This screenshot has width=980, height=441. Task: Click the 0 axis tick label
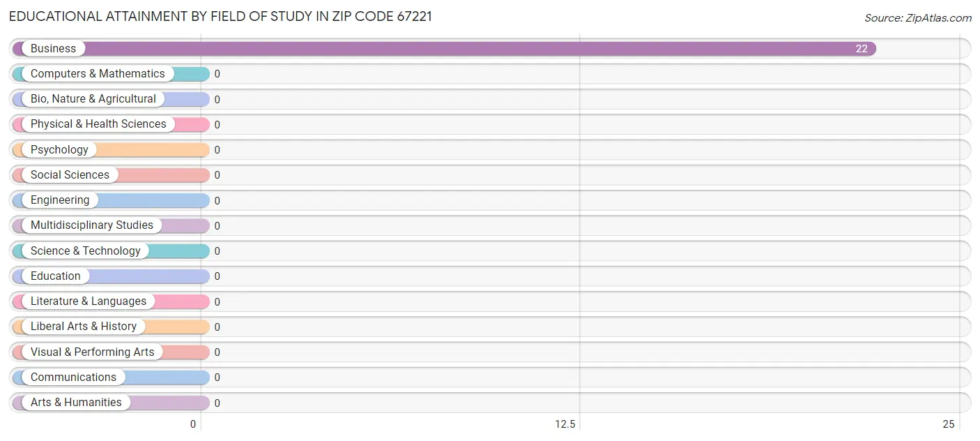coord(193,424)
